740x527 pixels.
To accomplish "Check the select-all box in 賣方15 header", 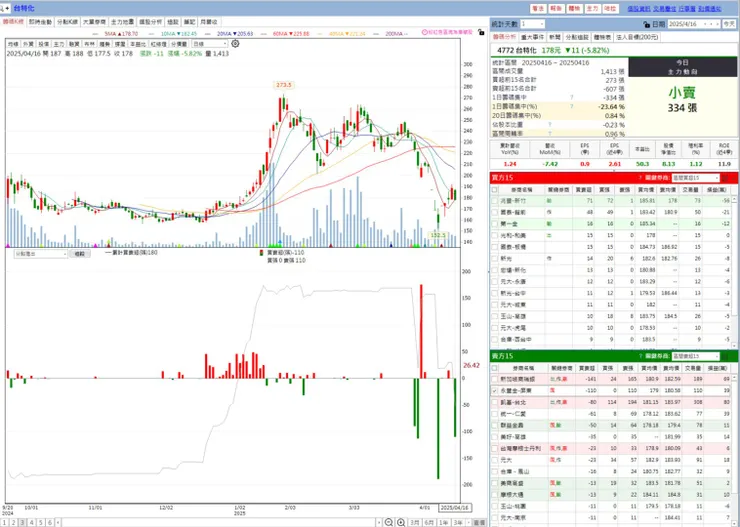I will 494,368.
